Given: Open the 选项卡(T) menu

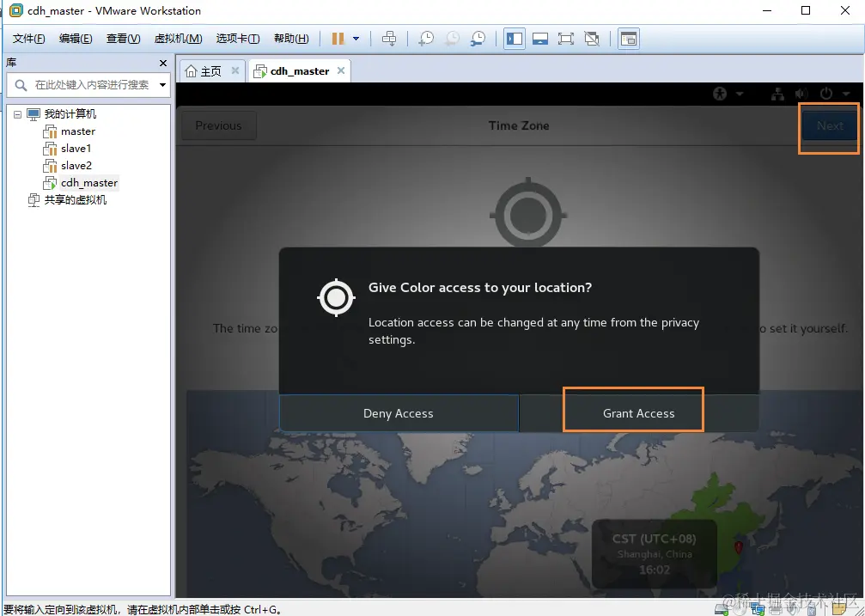Looking at the screenshot, I should pyautogui.click(x=238, y=39).
